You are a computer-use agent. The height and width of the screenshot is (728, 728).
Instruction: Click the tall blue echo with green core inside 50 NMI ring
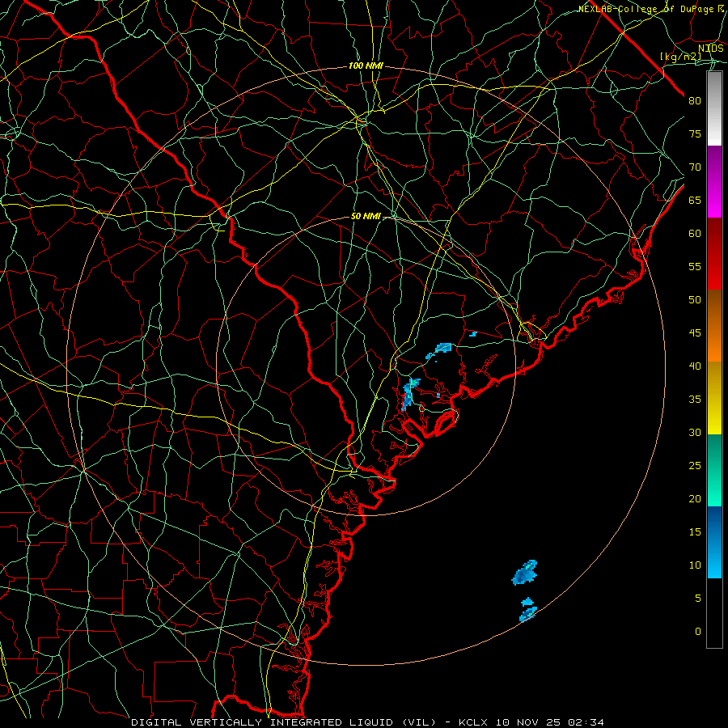[410, 394]
